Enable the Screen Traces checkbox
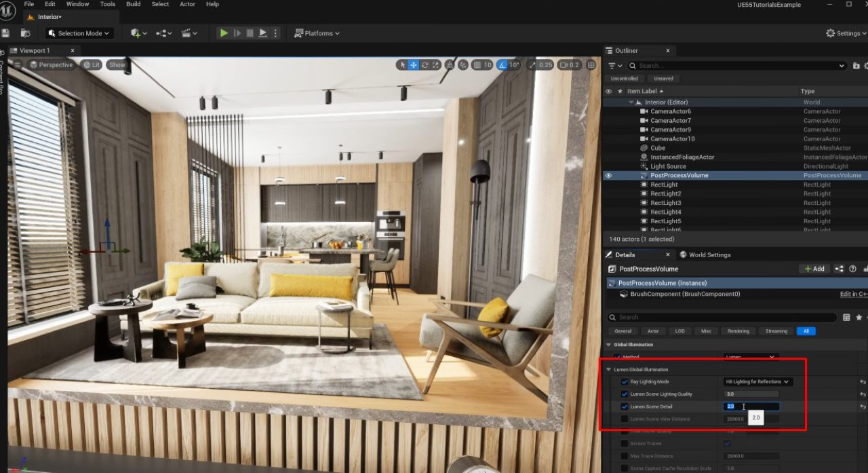 click(728, 443)
